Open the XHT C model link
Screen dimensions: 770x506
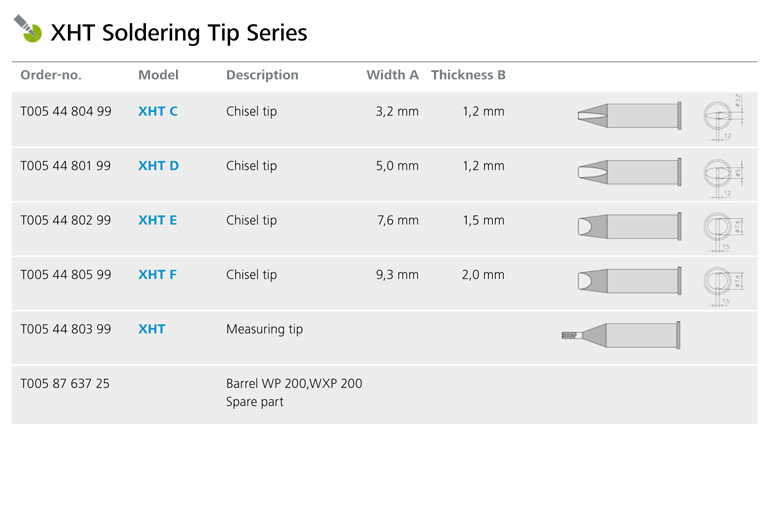[158, 112]
